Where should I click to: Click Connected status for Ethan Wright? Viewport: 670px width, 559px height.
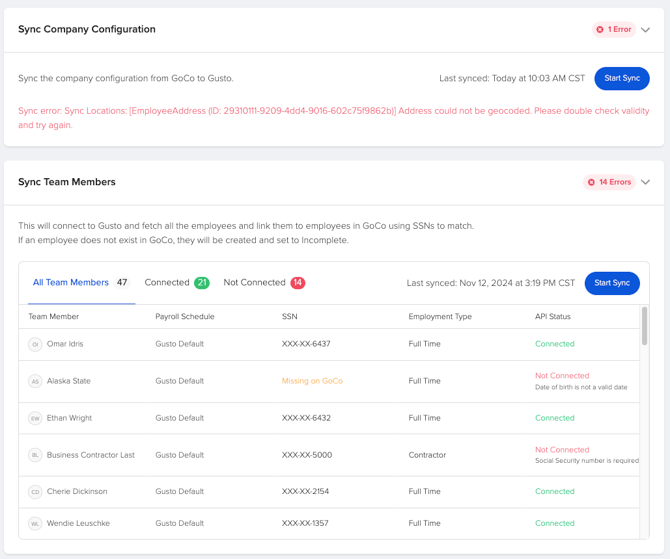[x=555, y=418]
